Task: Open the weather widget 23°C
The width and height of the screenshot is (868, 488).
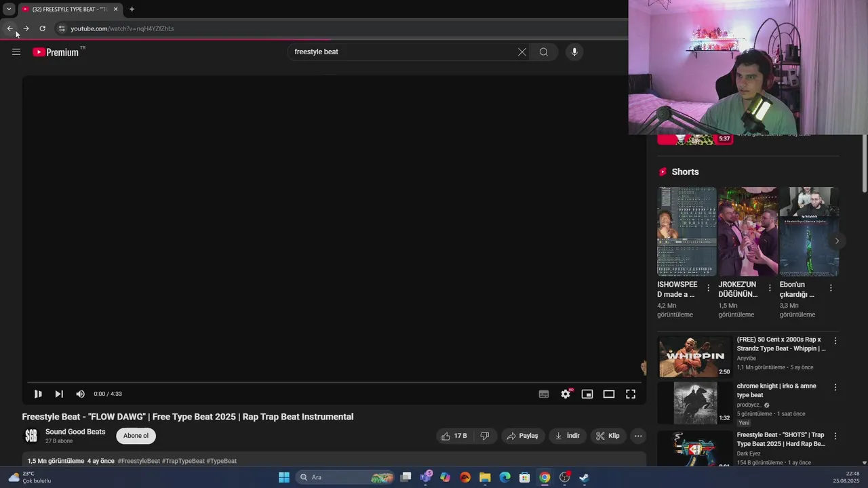Action: [x=30, y=477]
